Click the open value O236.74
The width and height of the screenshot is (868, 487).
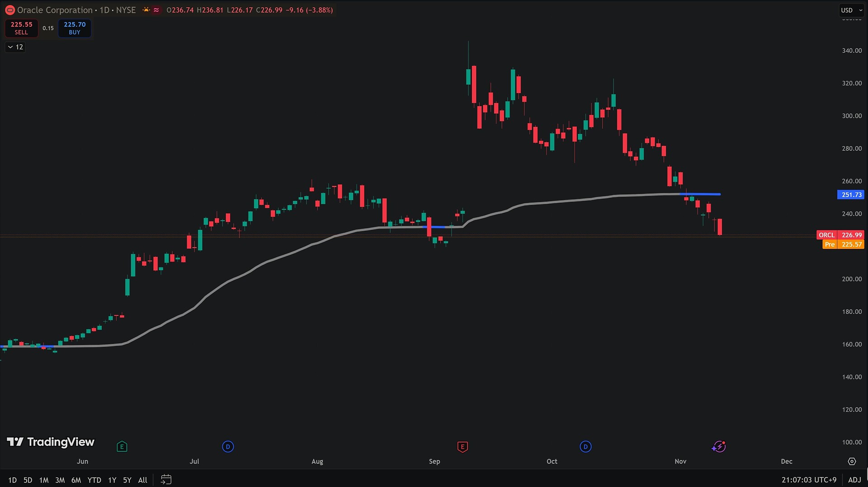[180, 10]
